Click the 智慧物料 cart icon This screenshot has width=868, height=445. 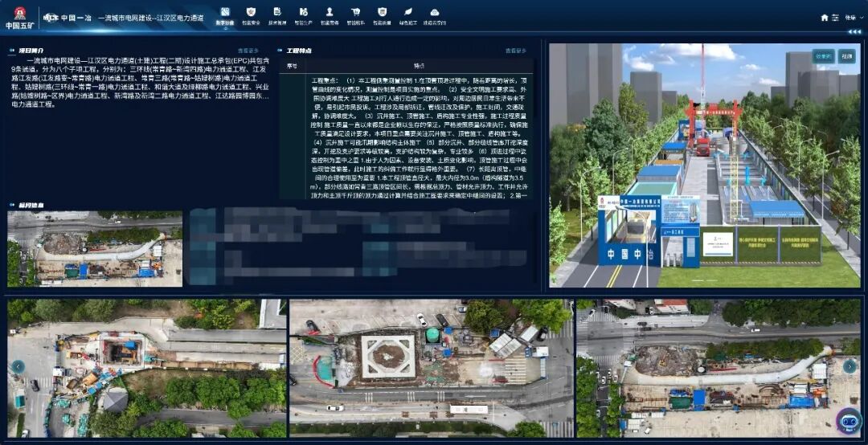[x=355, y=13]
